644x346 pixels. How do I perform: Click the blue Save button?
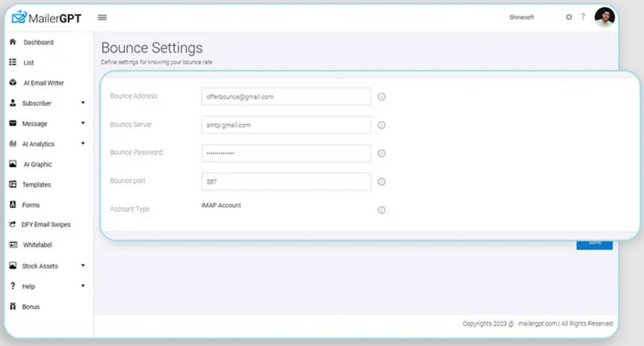point(594,244)
